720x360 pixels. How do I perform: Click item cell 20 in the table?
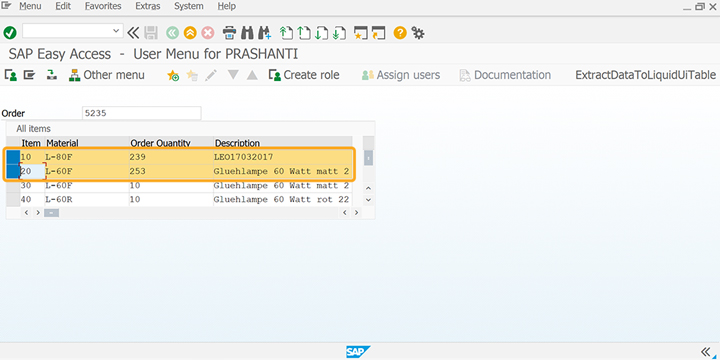click(x=32, y=171)
